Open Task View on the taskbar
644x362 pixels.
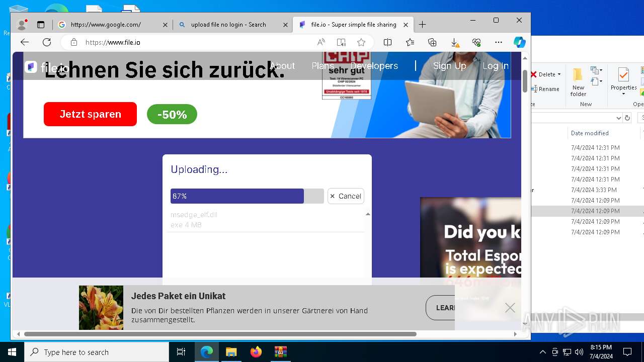coord(181,352)
